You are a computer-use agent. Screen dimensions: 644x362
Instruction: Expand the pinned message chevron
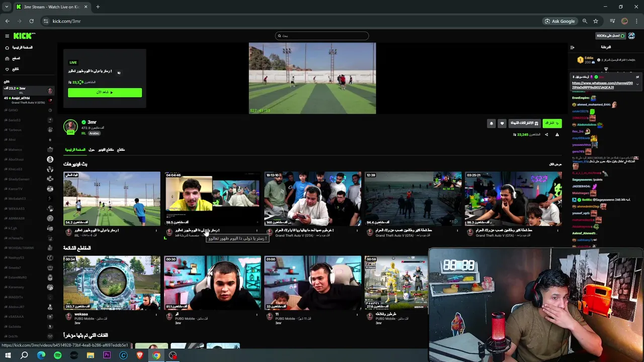637,84
